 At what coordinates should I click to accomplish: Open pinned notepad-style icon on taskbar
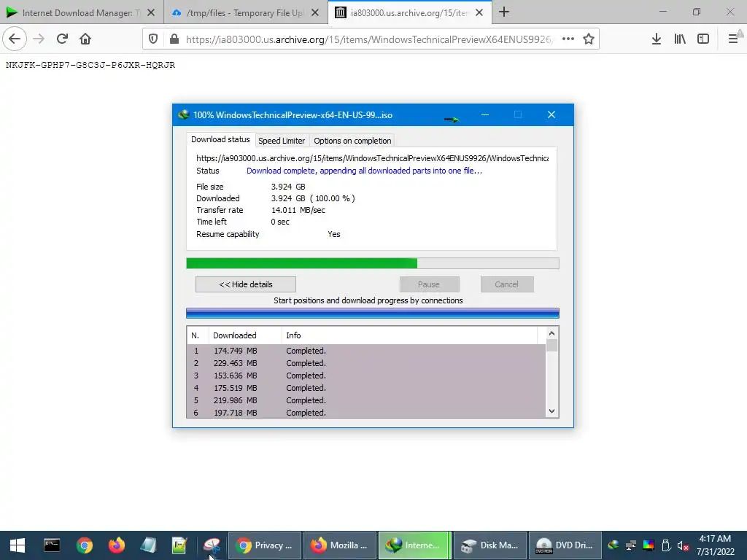[148, 545]
